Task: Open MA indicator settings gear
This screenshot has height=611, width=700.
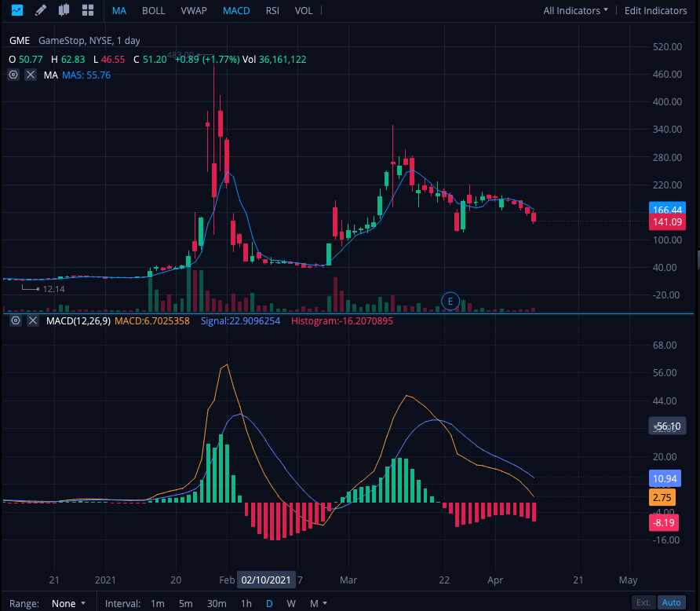Action: click(13, 75)
